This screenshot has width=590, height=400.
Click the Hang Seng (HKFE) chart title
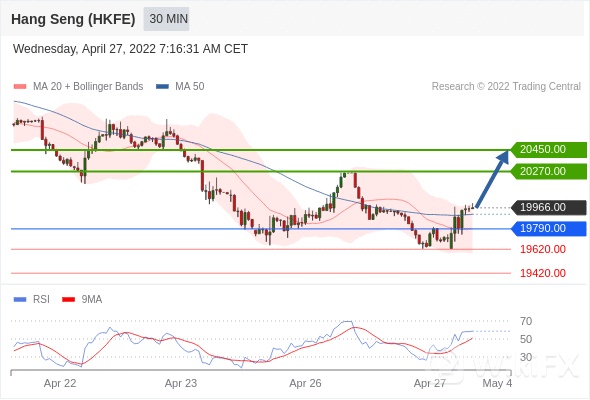click(x=73, y=19)
